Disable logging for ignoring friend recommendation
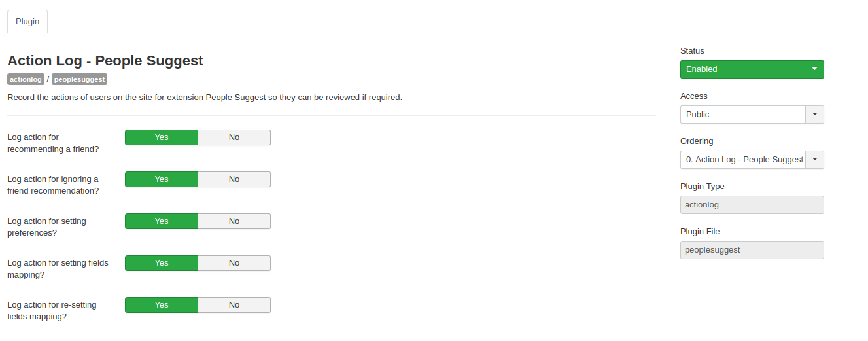Image resolution: width=868 pixels, height=341 pixels. tap(234, 179)
